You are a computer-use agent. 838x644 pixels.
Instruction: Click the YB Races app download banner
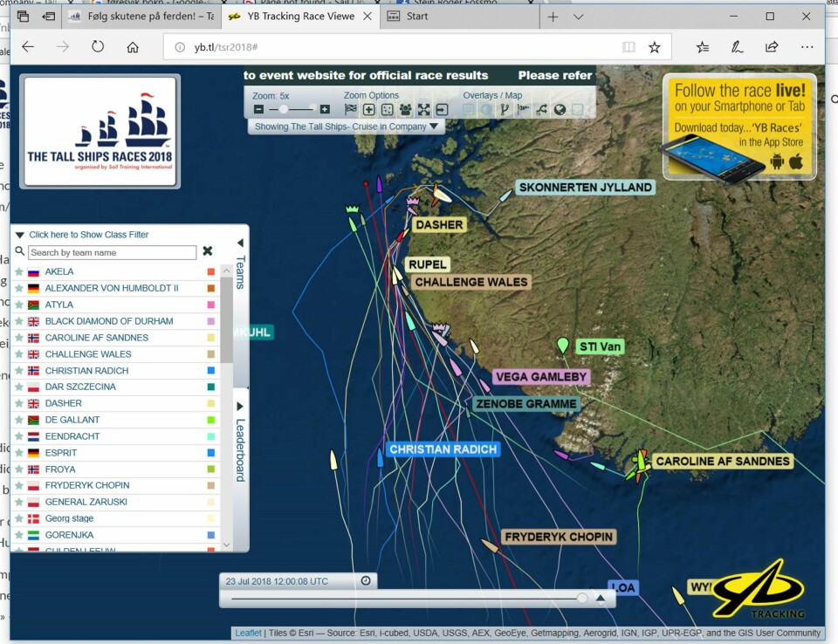(739, 128)
